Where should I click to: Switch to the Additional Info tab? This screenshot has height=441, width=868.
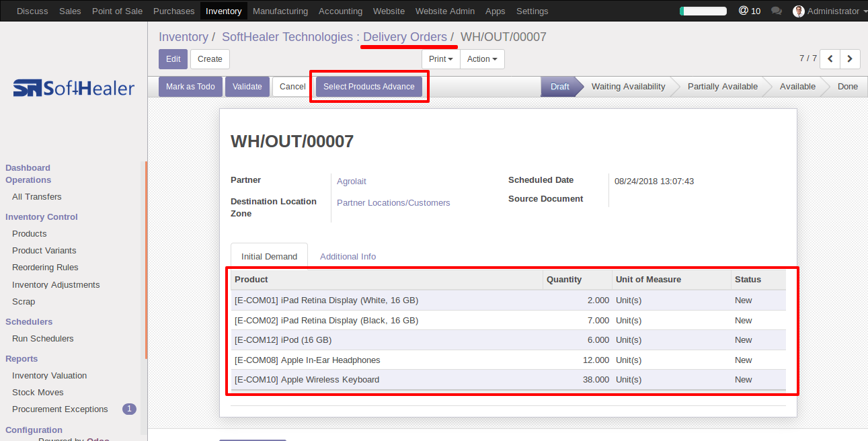[x=348, y=256]
